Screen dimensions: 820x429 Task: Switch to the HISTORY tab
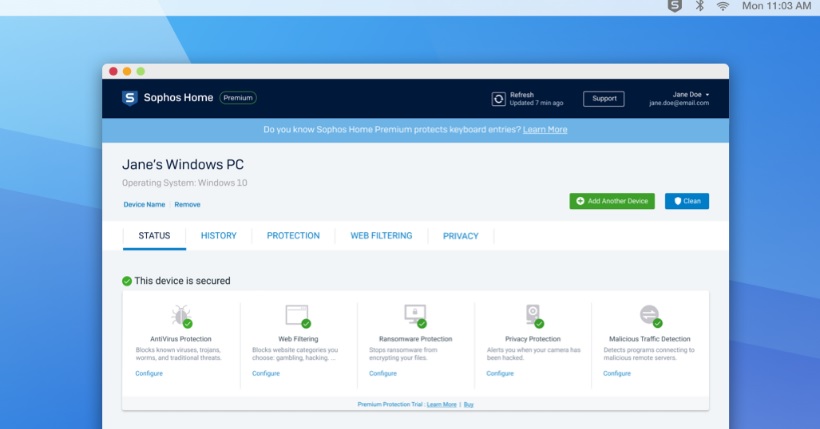point(219,236)
